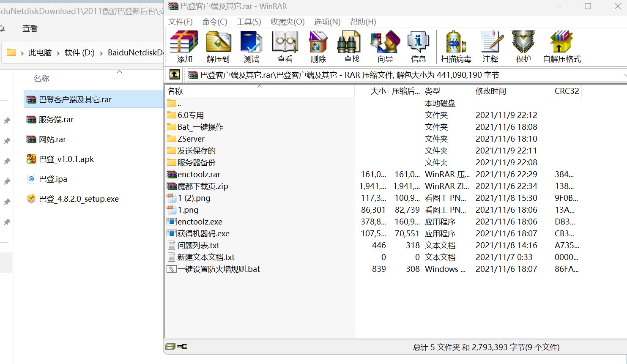627x364 pixels.
Task: Click the Add (添加) toolbar icon
Action: (x=184, y=47)
